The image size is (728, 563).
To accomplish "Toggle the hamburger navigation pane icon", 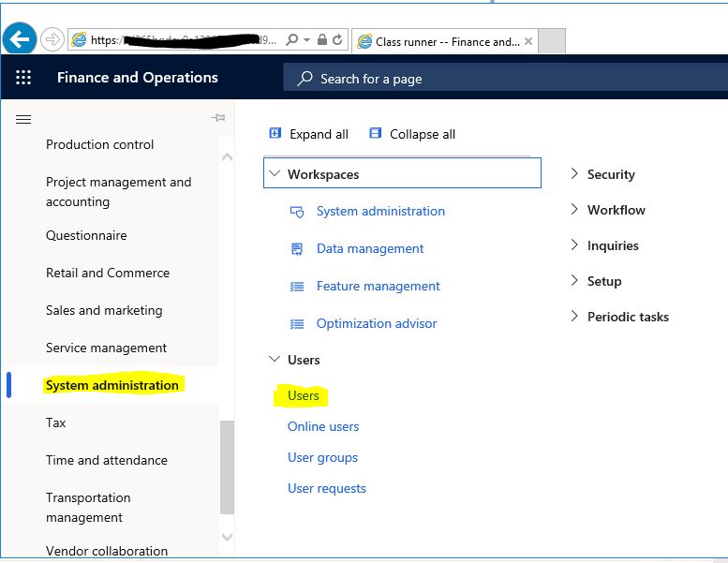I will [23, 120].
